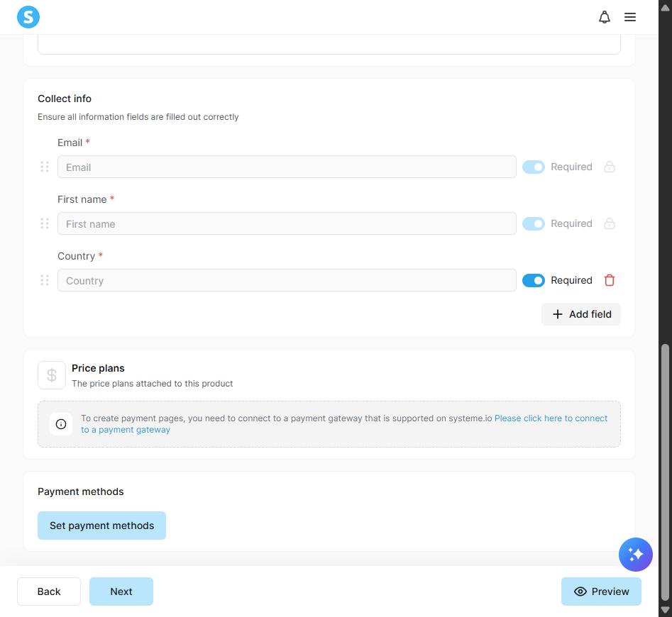
Task: Click the info icon in gateway notice
Action: [x=61, y=424]
